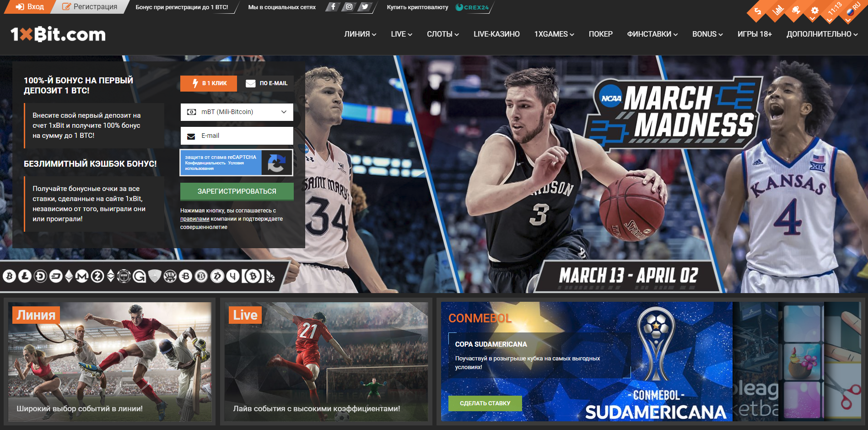
Task: Open the statistics bar chart icon
Action: click(x=777, y=11)
